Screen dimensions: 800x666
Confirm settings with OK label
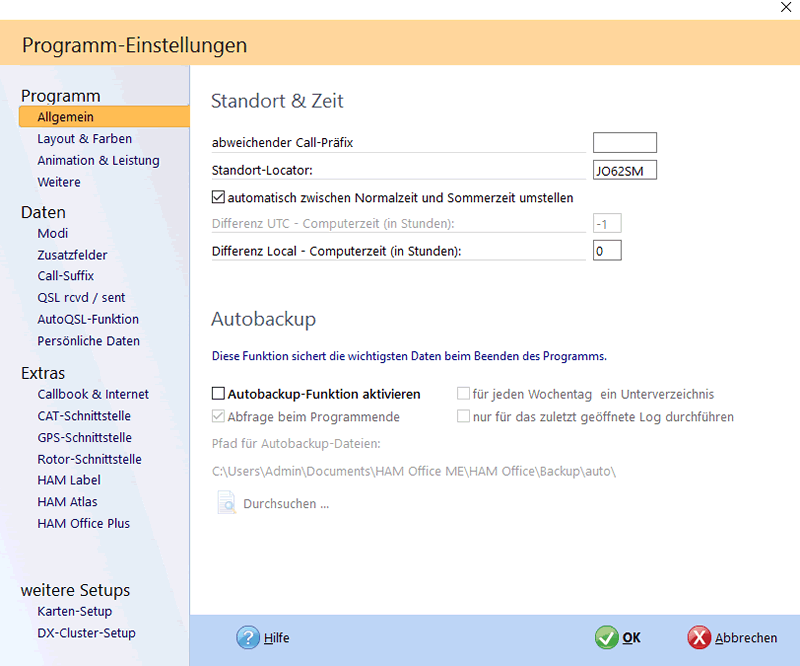(631, 638)
